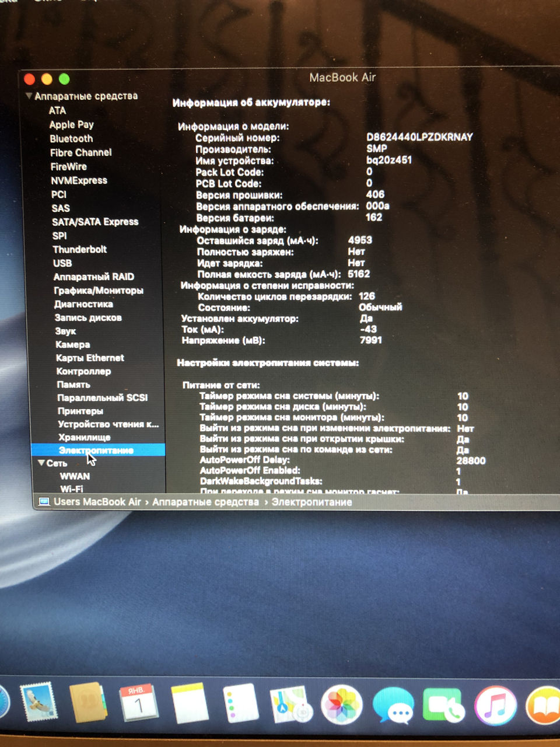560x747 pixels.
Task: Show FireWire information
Action: [x=68, y=166]
